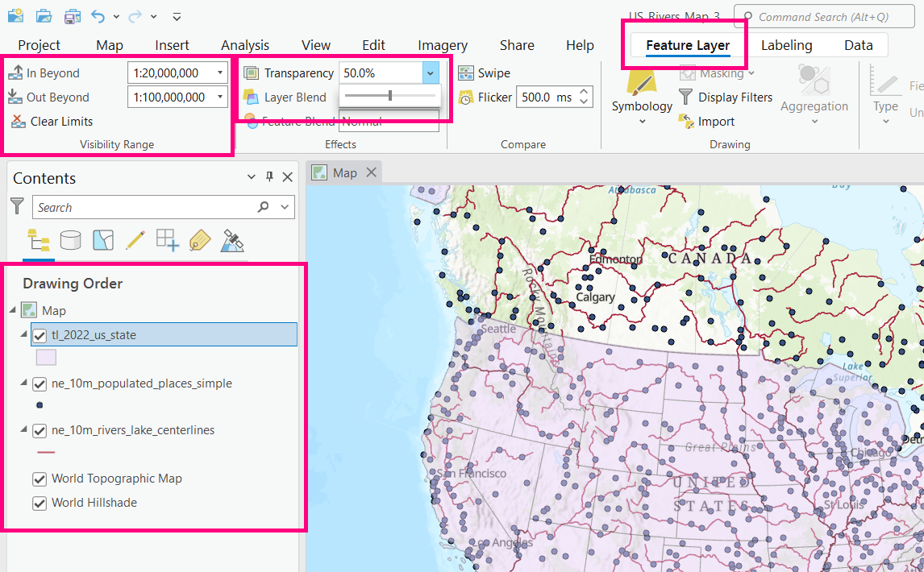Screen dimensions: 924x572
Task: Open the Imagery ribbon tab
Action: (x=442, y=45)
